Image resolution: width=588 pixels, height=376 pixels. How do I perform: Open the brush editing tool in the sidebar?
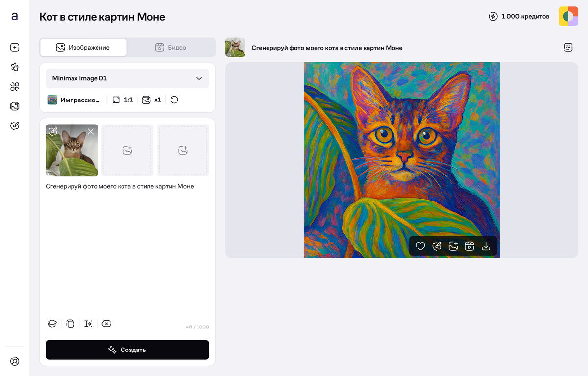14,125
